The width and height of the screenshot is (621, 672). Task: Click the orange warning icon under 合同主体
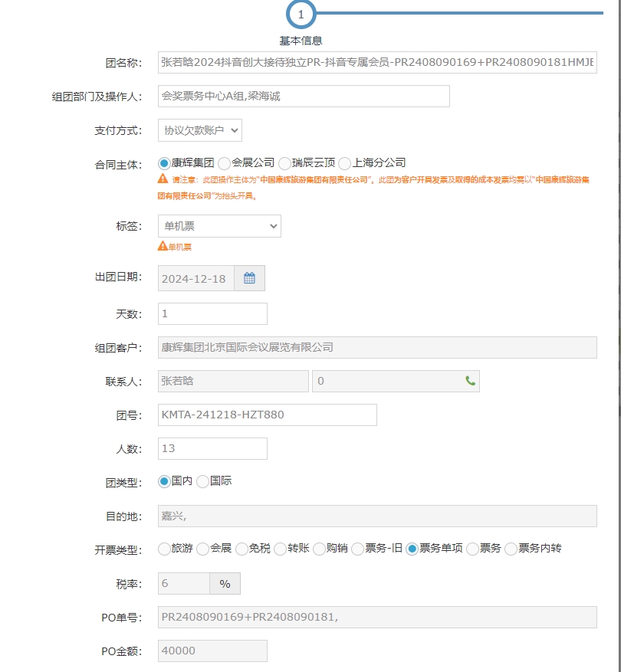[163, 179]
